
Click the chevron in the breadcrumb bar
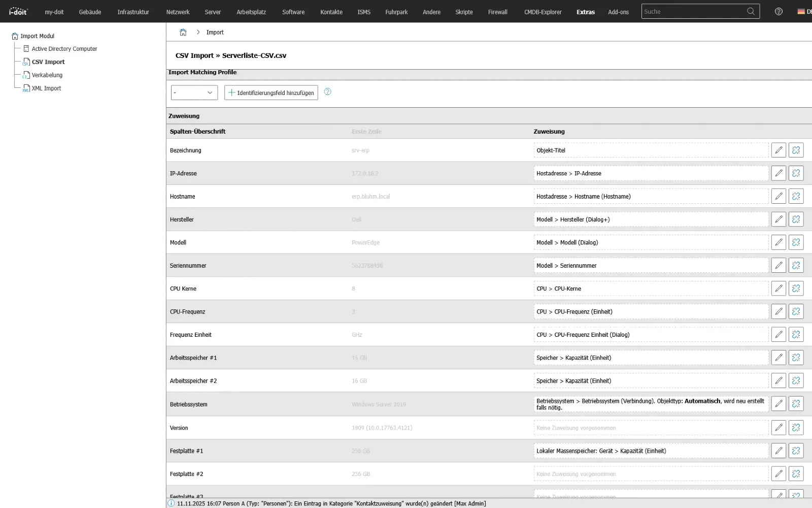click(198, 31)
